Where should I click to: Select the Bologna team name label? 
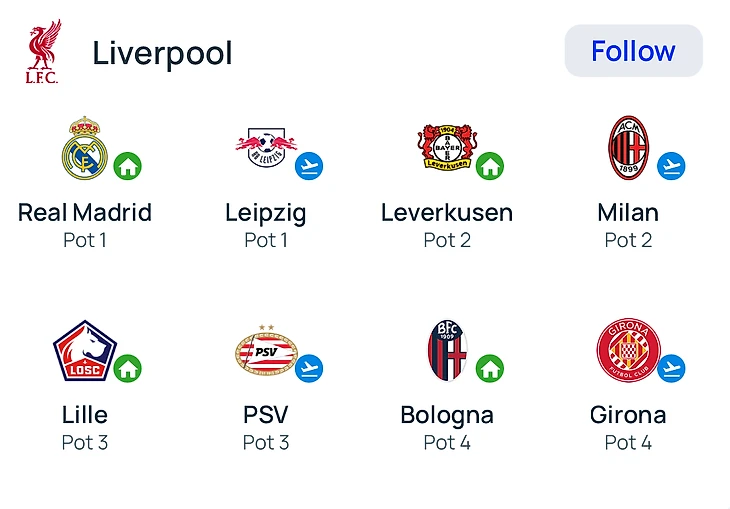click(x=447, y=415)
